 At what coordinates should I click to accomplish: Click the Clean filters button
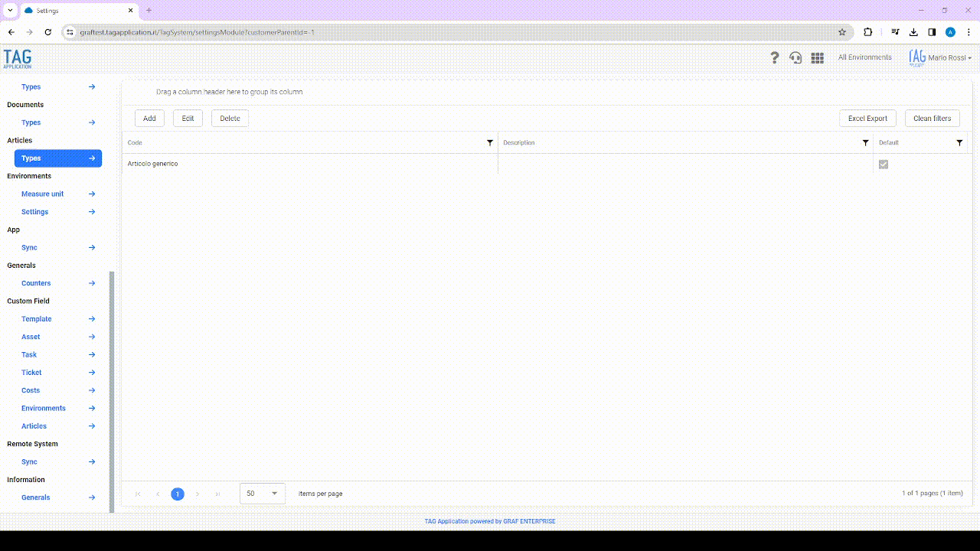pyautogui.click(x=932, y=119)
